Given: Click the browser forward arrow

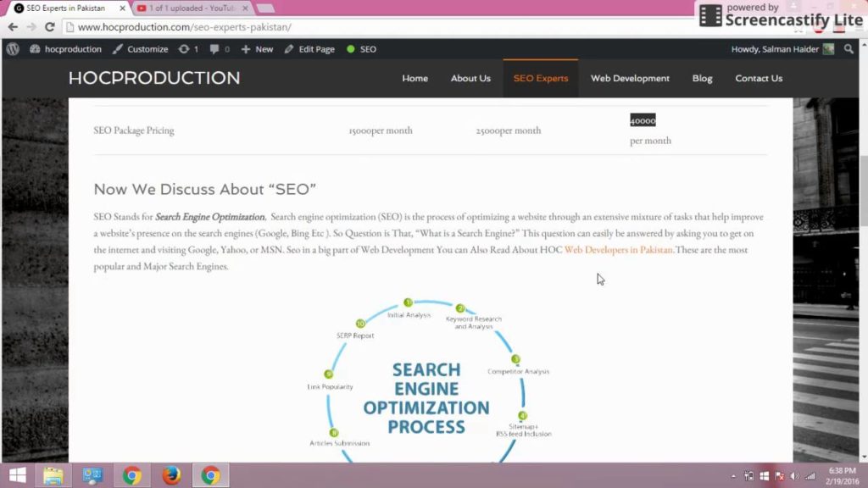Looking at the screenshot, I should (x=31, y=27).
